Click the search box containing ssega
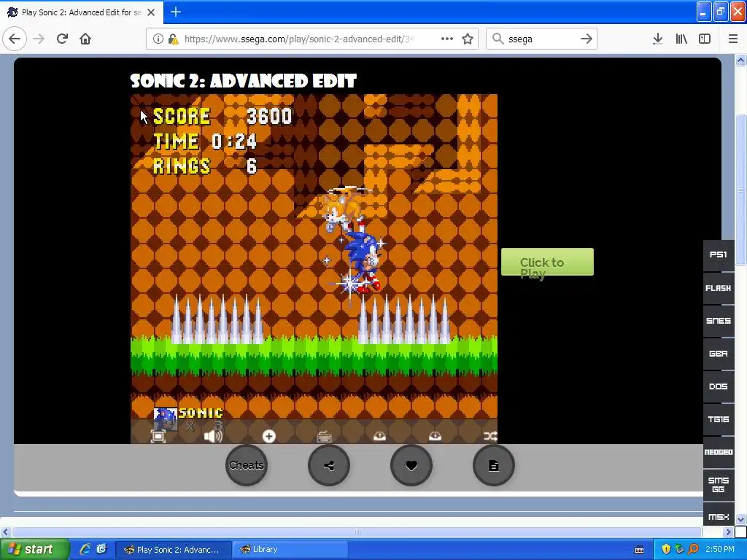The height and width of the screenshot is (560, 747). [541, 39]
